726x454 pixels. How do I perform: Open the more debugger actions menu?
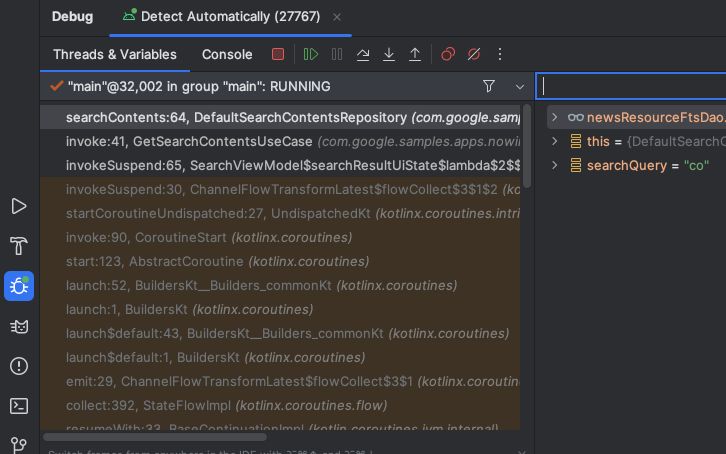tap(500, 54)
